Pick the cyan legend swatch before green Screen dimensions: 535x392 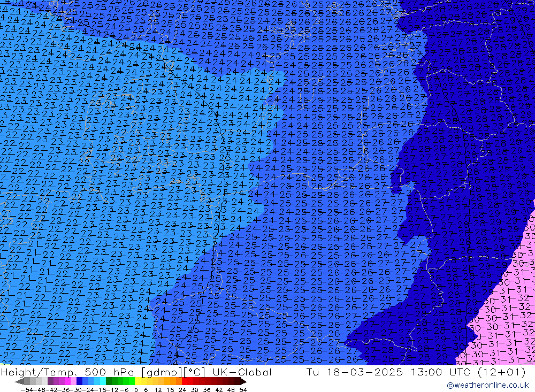click(103, 381)
